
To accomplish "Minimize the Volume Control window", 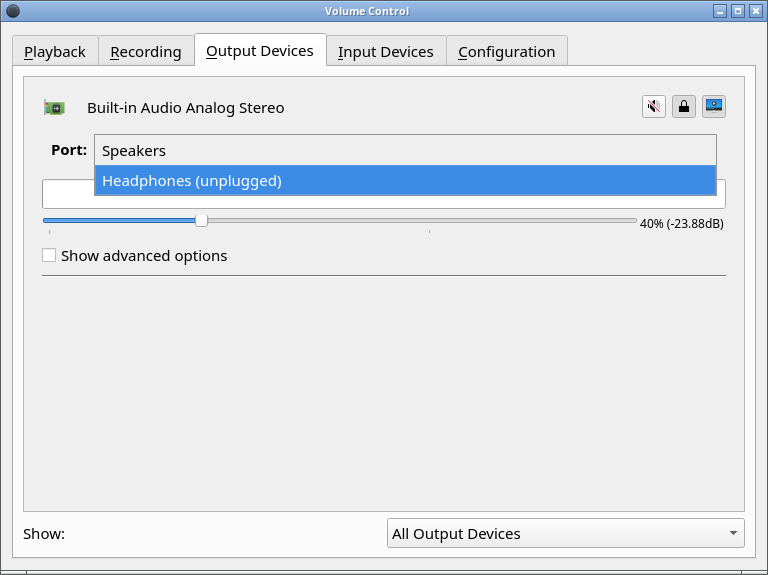I will [719, 11].
